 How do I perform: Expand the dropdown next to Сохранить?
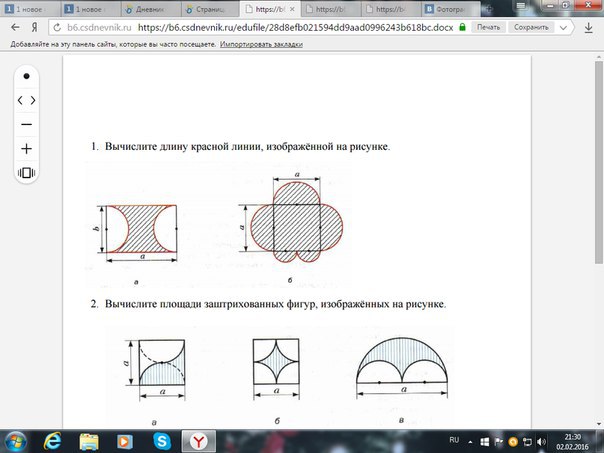[x=563, y=27]
